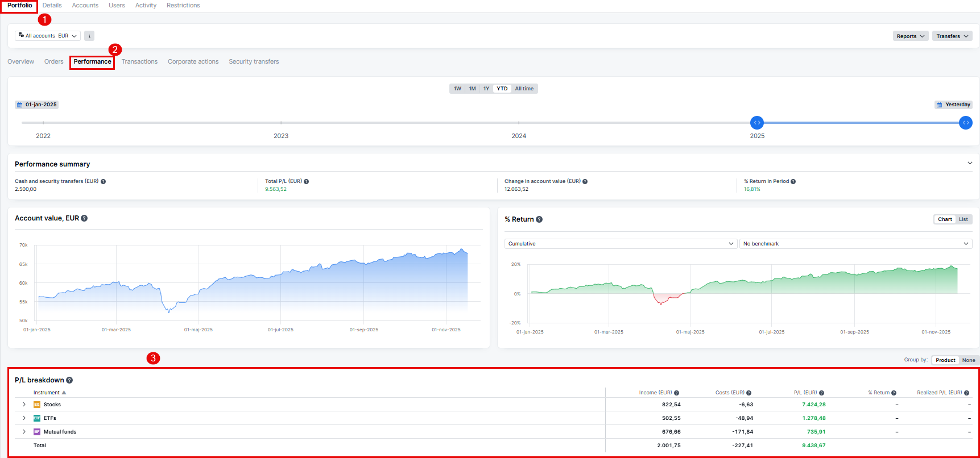The image size is (980, 458).
Task: Open the No benchmark dropdown
Action: point(855,244)
